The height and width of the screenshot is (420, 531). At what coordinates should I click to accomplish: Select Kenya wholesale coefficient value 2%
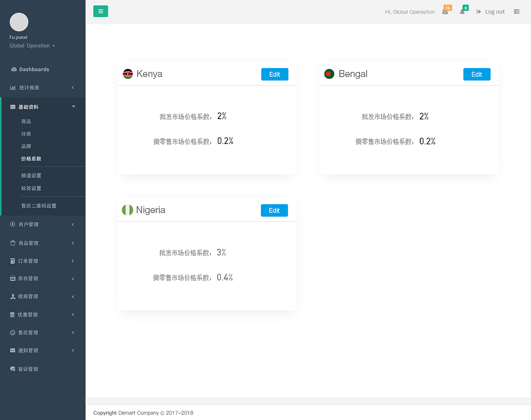point(222,116)
